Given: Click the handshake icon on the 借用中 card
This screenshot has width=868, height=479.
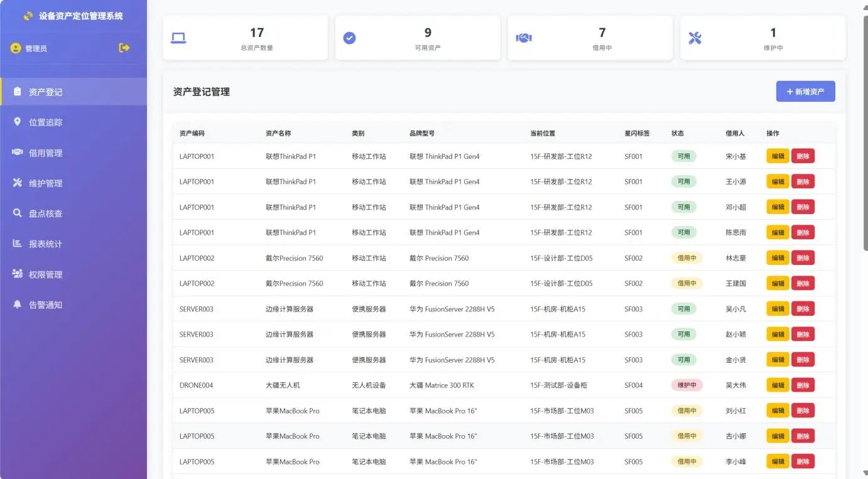Looking at the screenshot, I should pos(523,37).
